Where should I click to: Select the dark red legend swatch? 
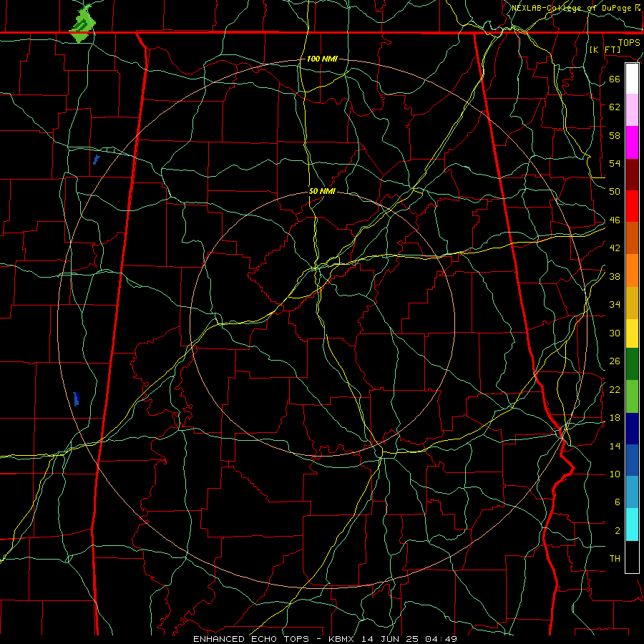pyautogui.click(x=632, y=175)
